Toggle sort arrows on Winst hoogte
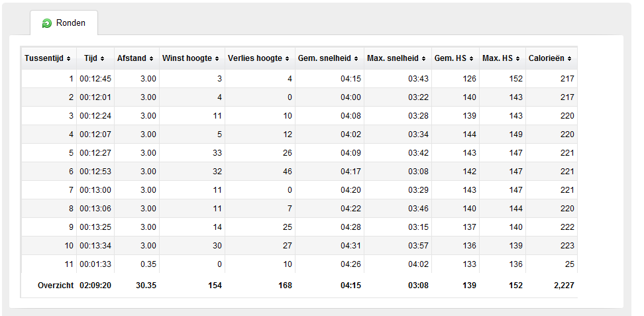 click(217, 59)
